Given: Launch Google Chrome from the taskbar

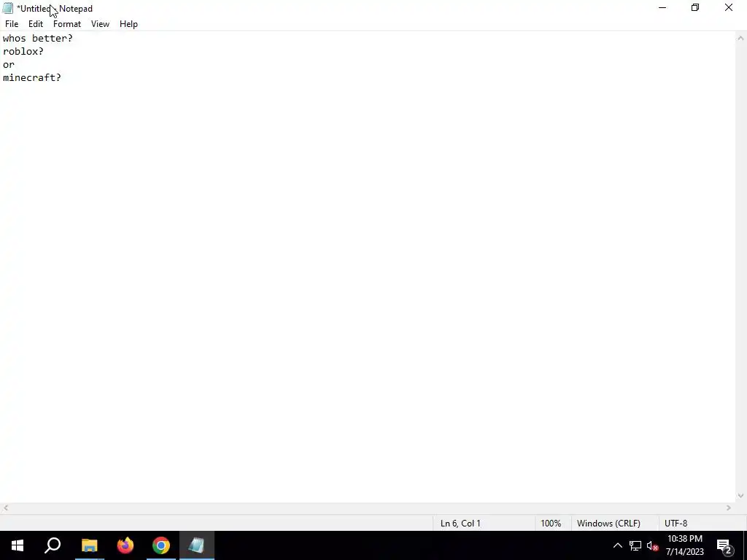Looking at the screenshot, I should 161,545.
